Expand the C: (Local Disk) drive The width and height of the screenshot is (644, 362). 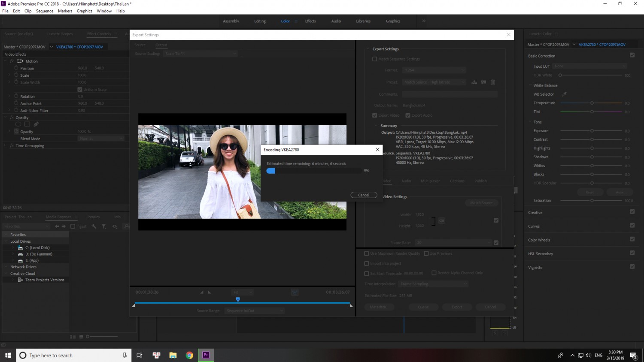pos(13,248)
